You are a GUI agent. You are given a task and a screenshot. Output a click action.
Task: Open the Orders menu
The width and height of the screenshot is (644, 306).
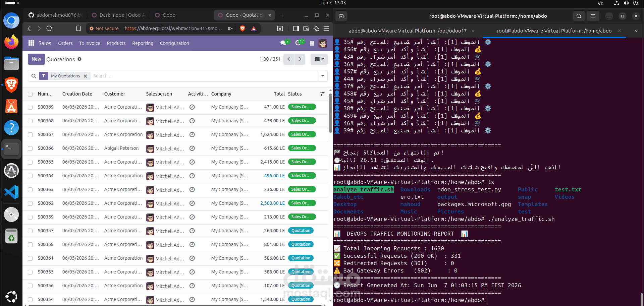pos(65,43)
